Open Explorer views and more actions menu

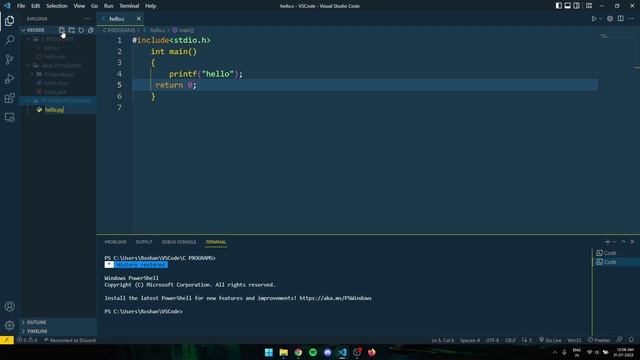click(x=87, y=19)
